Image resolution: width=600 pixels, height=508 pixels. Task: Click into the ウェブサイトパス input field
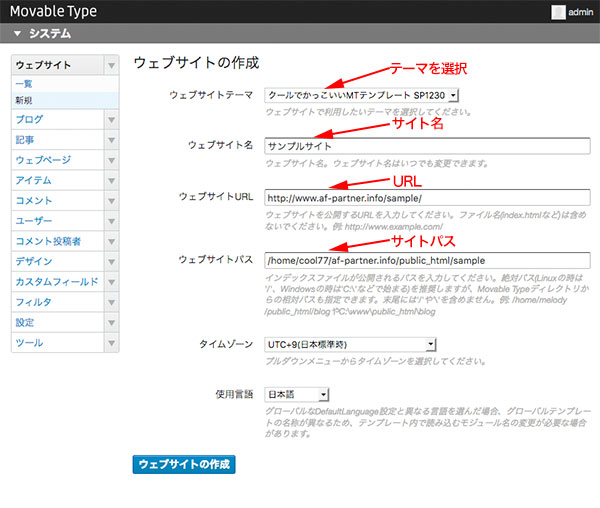pyautogui.click(x=427, y=261)
